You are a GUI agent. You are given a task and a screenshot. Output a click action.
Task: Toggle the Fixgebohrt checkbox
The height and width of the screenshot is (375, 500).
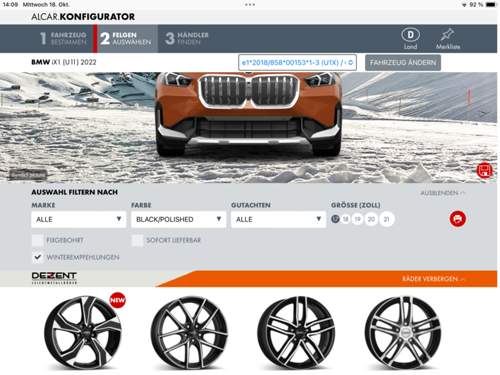(x=37, y=240)
